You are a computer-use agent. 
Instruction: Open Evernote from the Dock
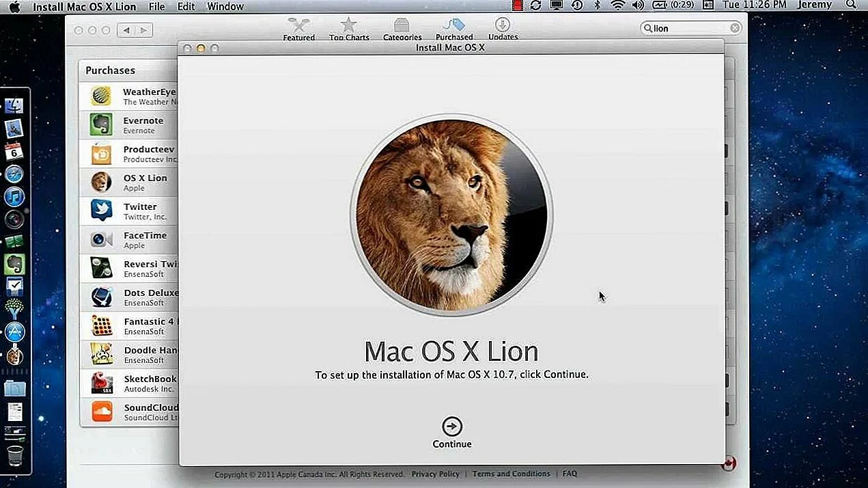[x=14, y=264]
